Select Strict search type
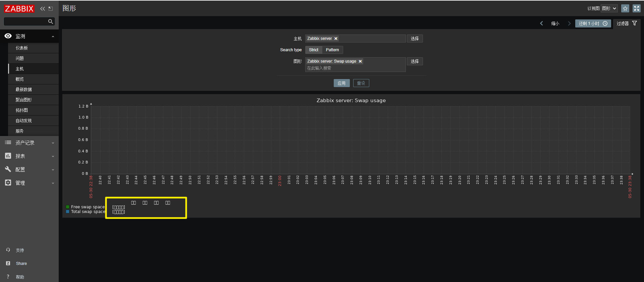Viewport: 644px width, 282px height. coord(314,50)
